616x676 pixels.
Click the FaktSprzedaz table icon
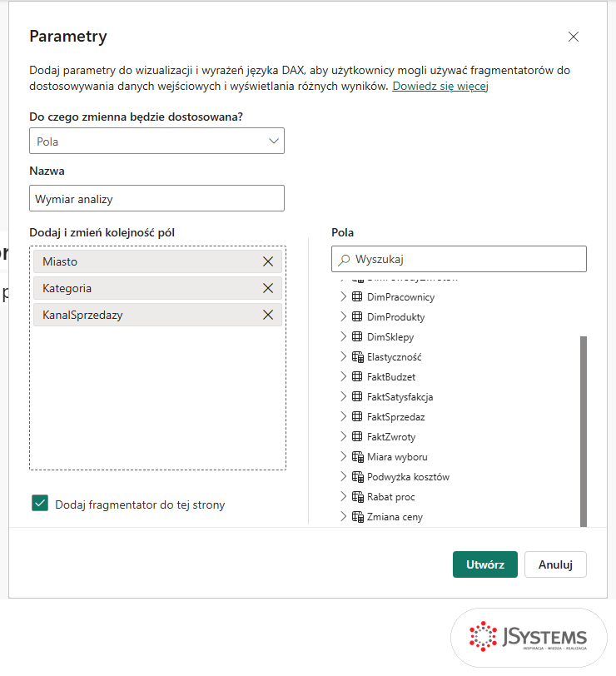coord(357,416)
